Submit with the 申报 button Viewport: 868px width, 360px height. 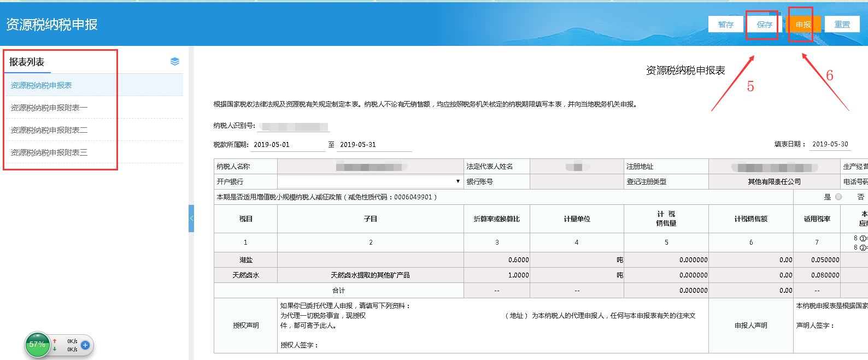point(803,25)
